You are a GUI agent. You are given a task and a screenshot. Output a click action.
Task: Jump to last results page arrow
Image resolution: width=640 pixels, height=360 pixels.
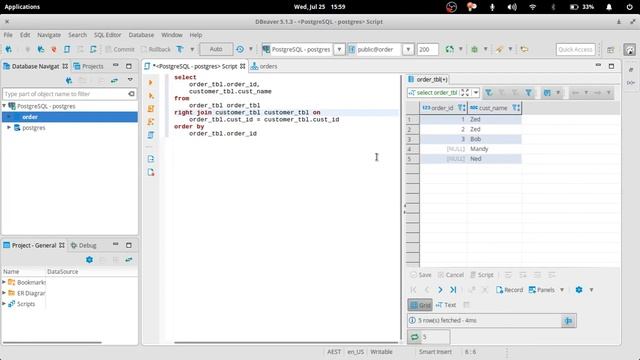453,290
